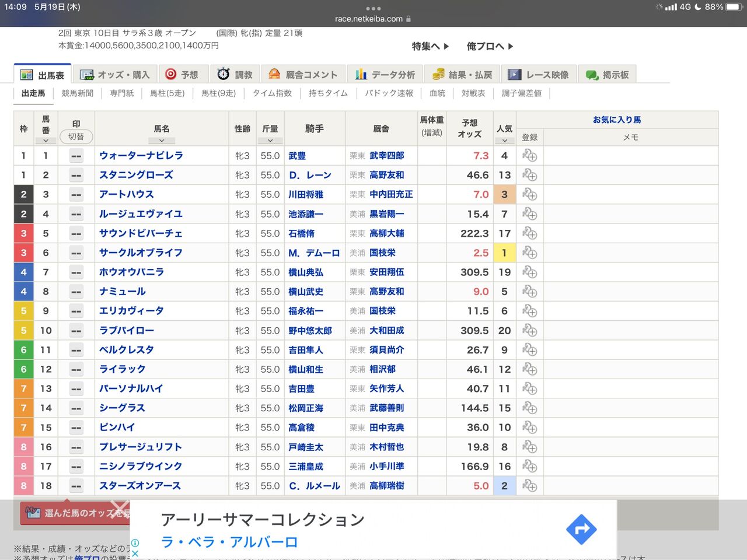Open 調教 tab

[235, 75]
